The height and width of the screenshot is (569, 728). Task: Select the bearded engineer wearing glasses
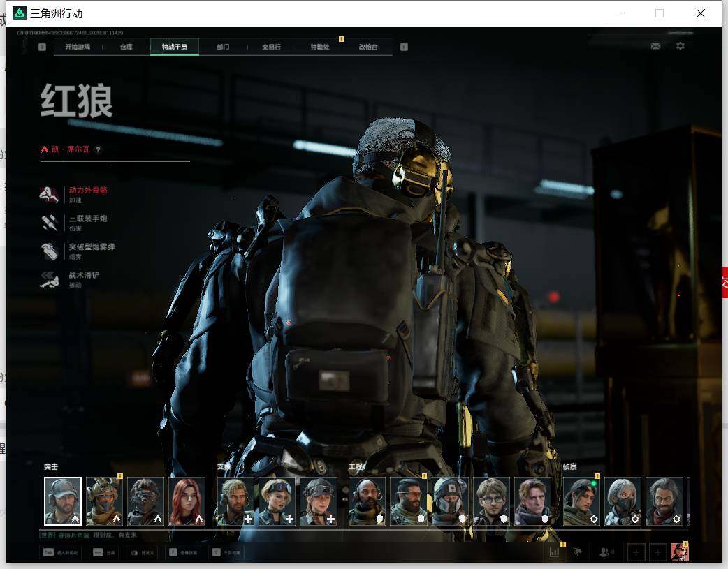(x=409, y=501)
